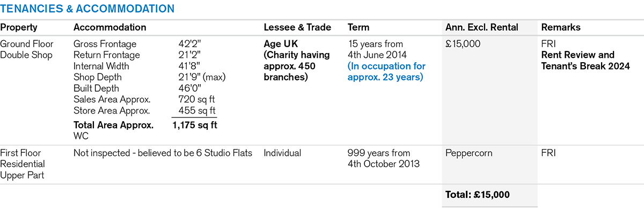Click the Tenancies & Accommodation heading
Screen dimensions: 644x208
click(x=87, y=9)
